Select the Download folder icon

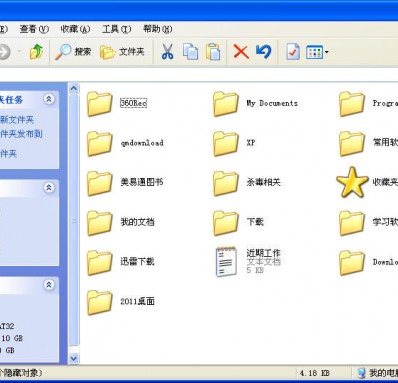tap(352, 263)
